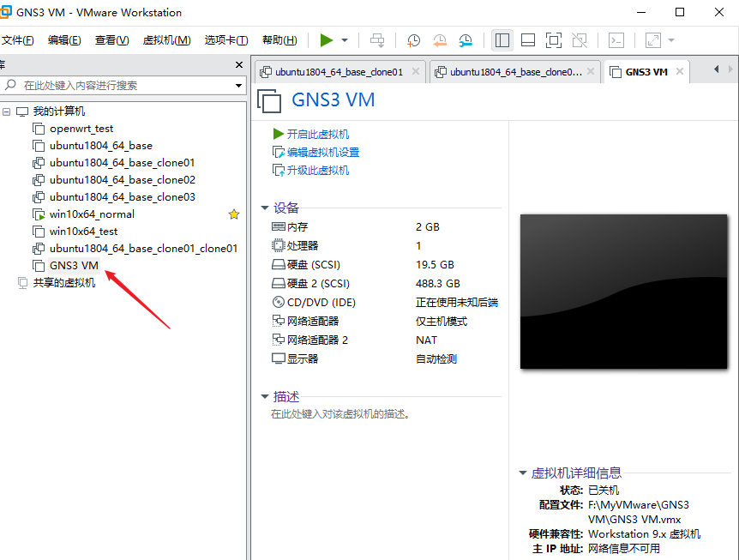The image size is (739, 560).
Task: Click the 内存 device row
Action: point(386,226)
